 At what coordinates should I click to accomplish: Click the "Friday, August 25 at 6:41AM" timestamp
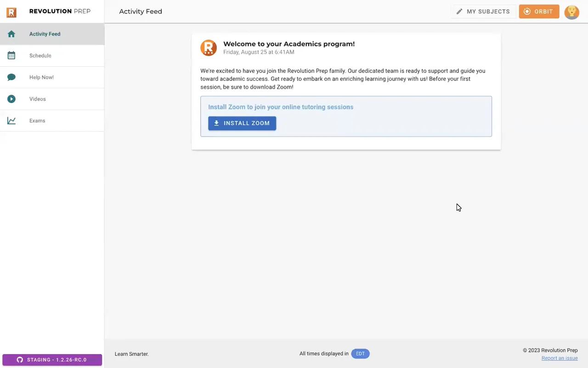click(259, 52)
